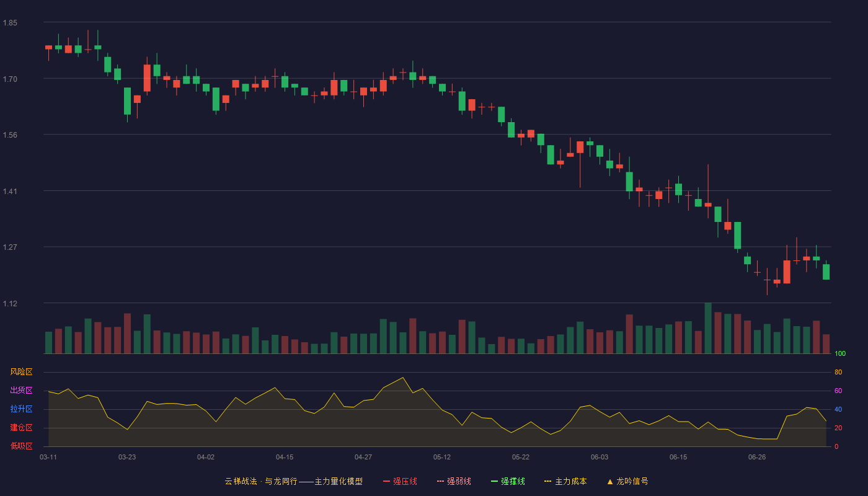Click the tallest volume bar
Viewport: 868px width, 496px height.
(x=708, y=328)
